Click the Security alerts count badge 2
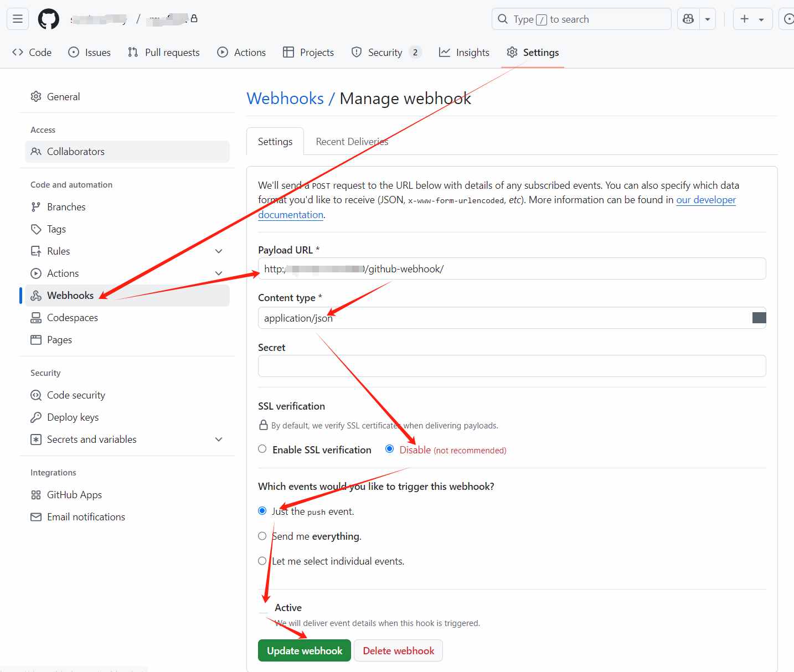Viewport: 794px width, 672px height. pos(415,52)
